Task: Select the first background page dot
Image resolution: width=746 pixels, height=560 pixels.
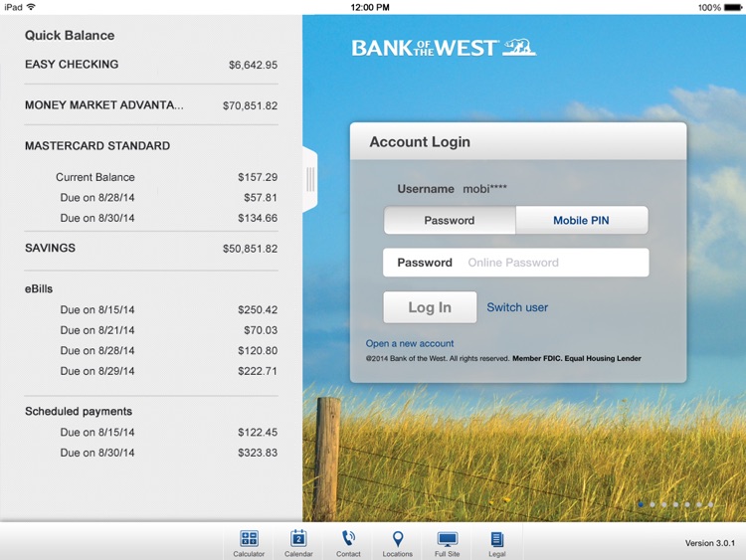Action: coord(641,504)
